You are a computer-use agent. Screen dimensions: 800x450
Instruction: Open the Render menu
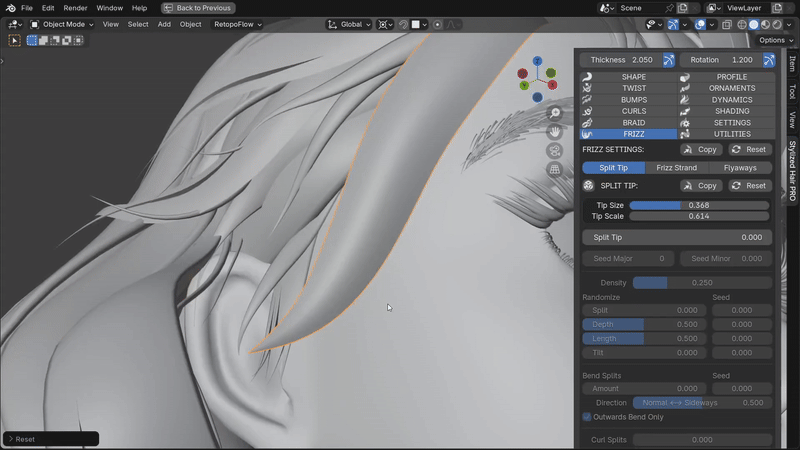(x=75, y=8)
